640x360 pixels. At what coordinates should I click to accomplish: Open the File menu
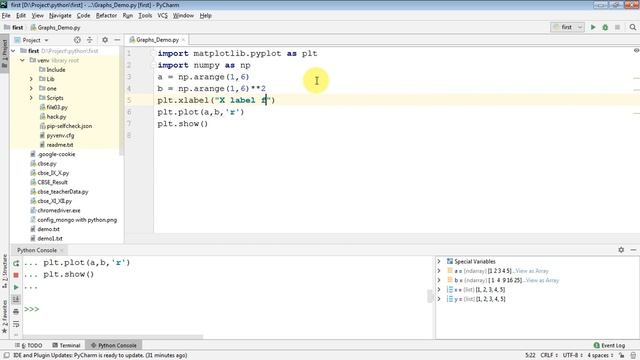coord(6,16)
